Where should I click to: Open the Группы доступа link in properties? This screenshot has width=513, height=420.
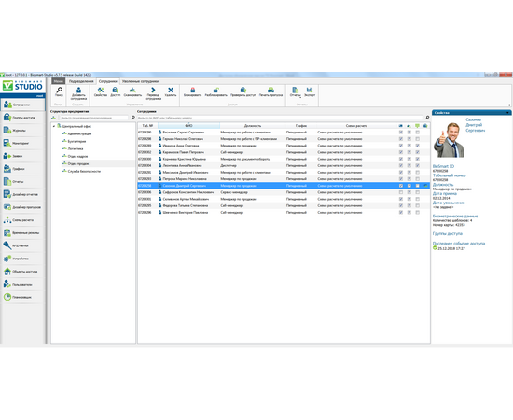[447, 233]
